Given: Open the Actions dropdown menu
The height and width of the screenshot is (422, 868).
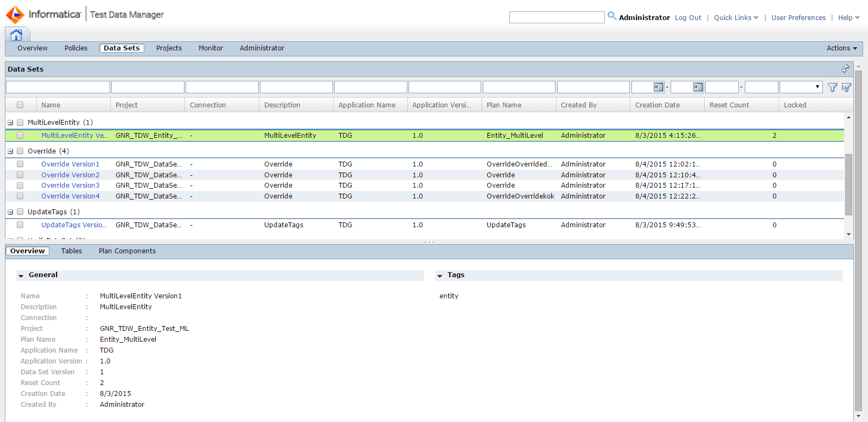Looking at the screenshot, I should click(841, 48).
